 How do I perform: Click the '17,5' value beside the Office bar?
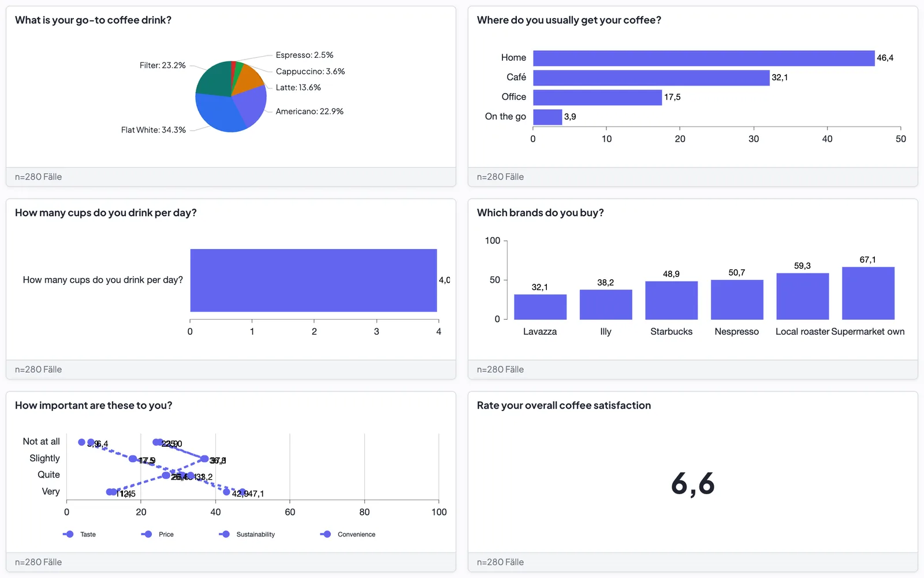(x=672, y=97)
